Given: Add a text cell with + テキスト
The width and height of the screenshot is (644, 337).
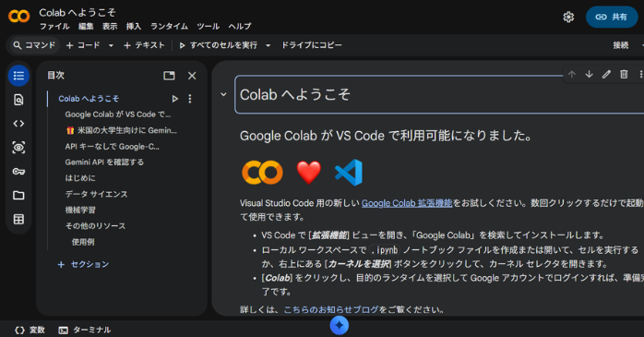Looking at the screenshot, I should click(144, 45).
